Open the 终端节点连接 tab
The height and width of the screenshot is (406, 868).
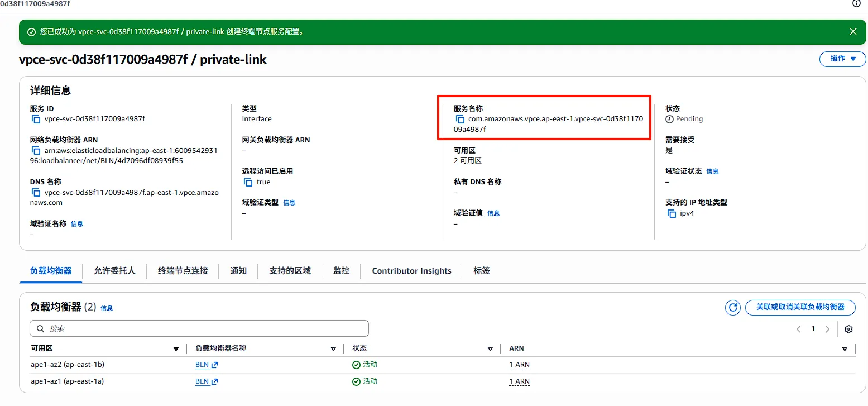tap(183, 271)
